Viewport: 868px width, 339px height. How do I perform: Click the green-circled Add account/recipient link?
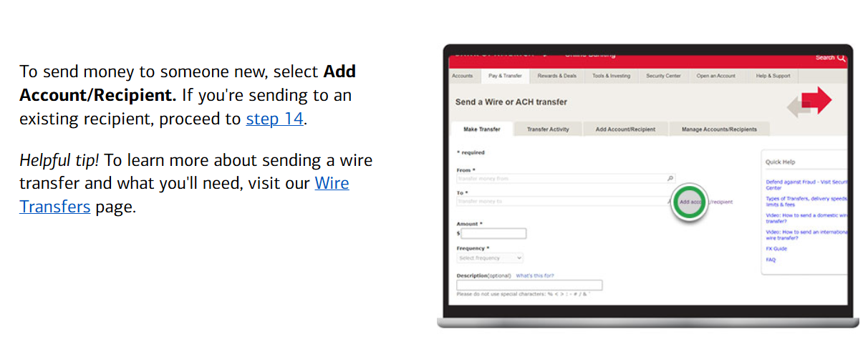click(690, 202)
